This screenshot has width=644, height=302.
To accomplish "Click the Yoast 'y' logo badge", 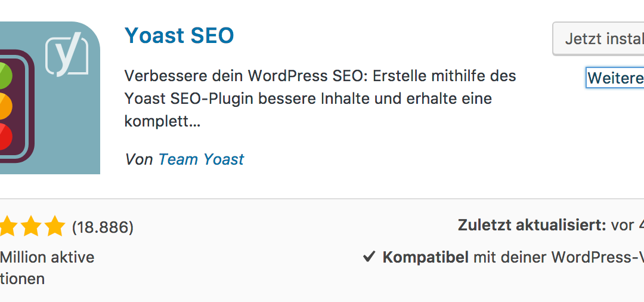I will point(67,56).
